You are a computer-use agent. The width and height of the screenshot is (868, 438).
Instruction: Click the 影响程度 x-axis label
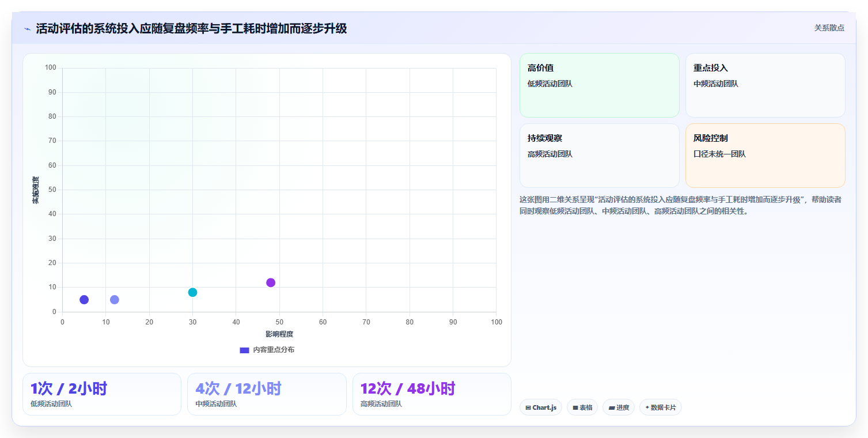279,334
